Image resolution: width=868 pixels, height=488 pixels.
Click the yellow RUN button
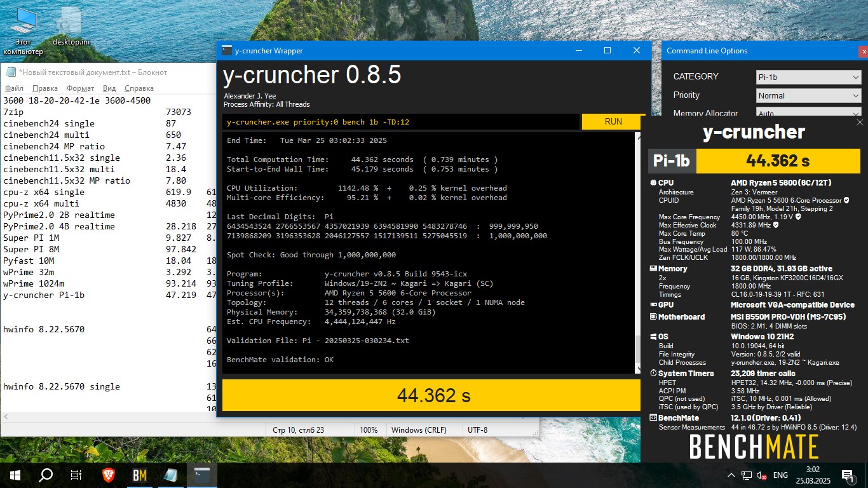(x=613, y=121)
